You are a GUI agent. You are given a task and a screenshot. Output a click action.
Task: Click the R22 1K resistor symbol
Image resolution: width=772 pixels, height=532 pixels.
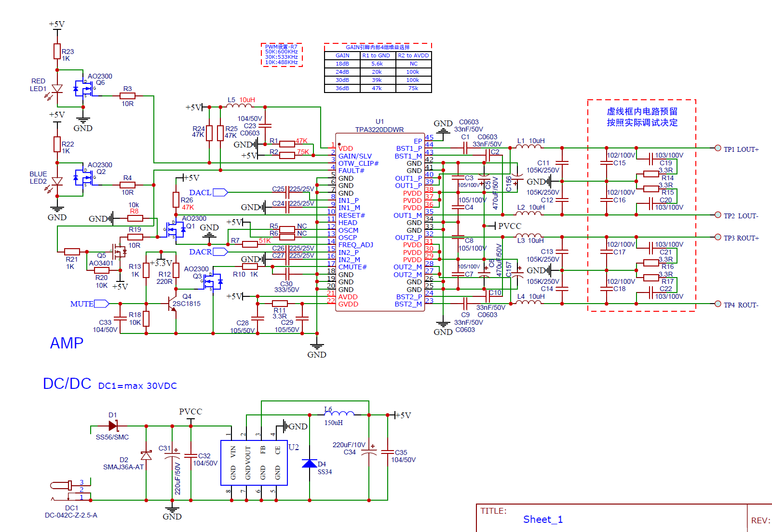pyautogui.click(x=57, y=144)
